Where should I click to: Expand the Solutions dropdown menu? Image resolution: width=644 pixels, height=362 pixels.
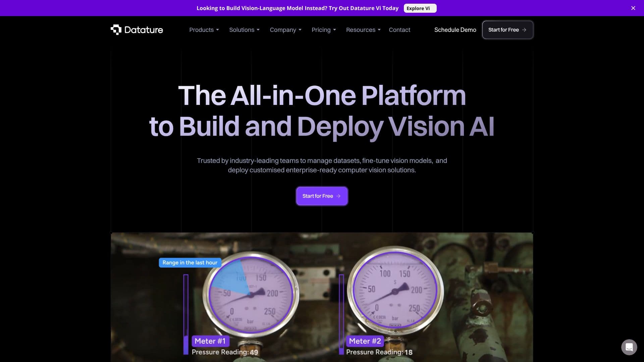[244, 30]
